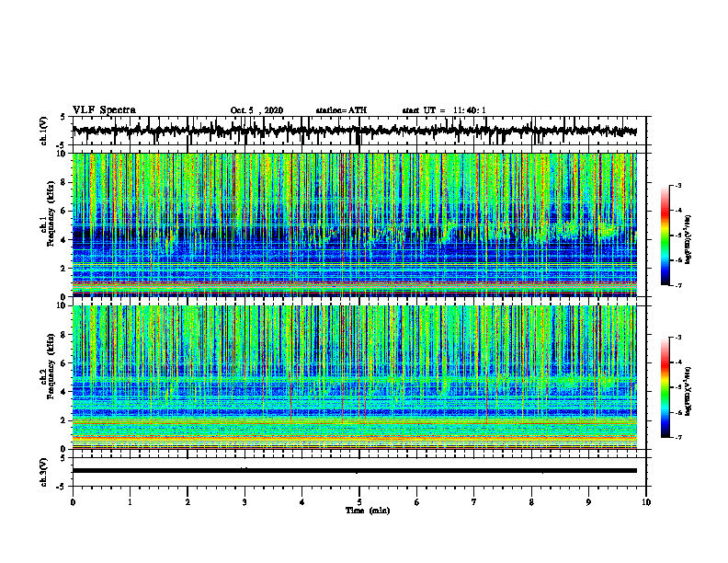Click the ch.1 color scale bar
728x563 pixels.
click(x=665, y=236)
